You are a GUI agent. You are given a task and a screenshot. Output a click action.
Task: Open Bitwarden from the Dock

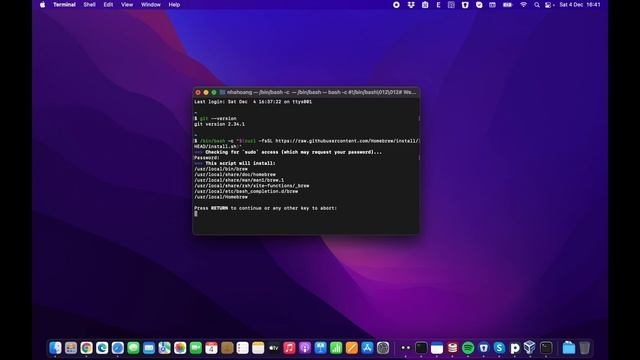(x=484, y=348)
